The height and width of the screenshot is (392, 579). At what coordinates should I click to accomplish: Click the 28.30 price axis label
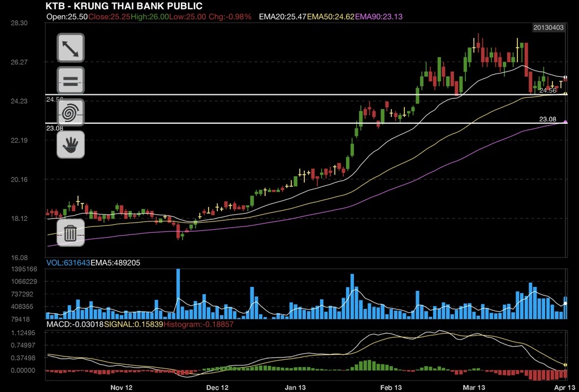click(19, 23)
